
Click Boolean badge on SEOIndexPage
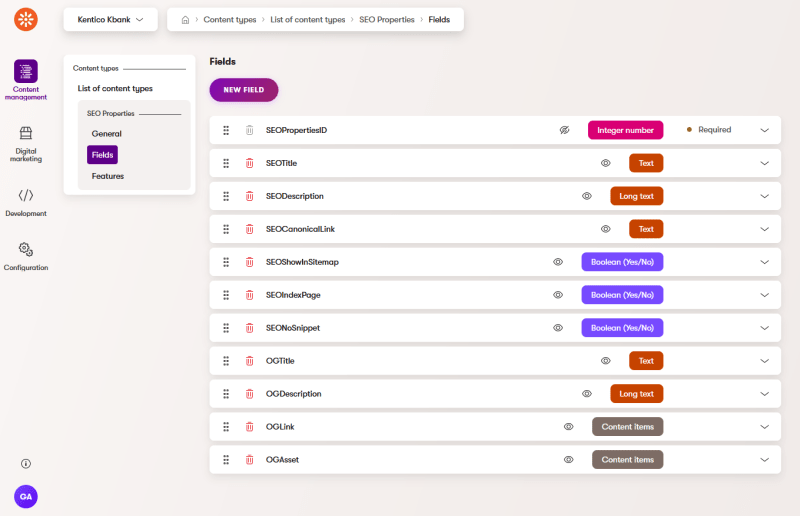tap(622, 295)
